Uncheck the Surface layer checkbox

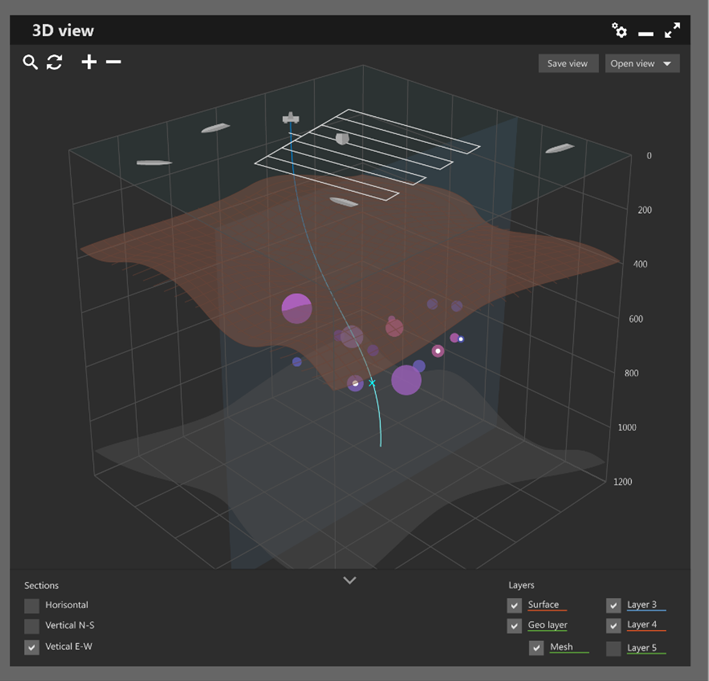pyautogui.click(x=514, y=605)
